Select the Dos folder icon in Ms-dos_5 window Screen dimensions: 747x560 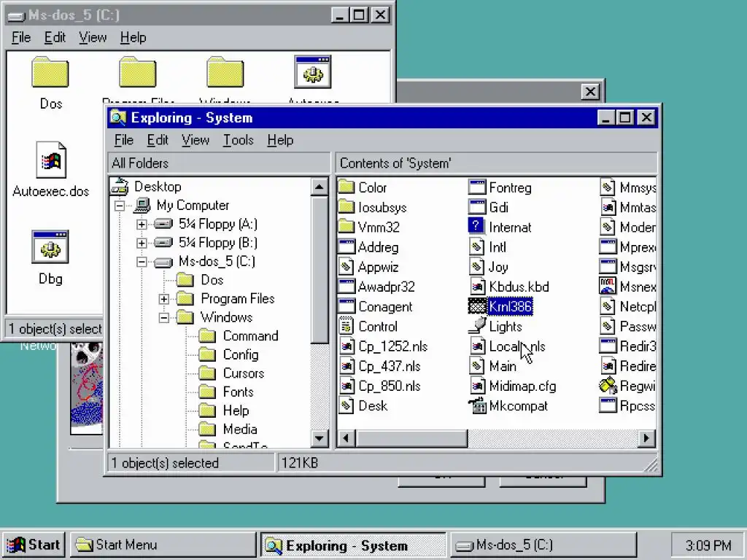50,72
